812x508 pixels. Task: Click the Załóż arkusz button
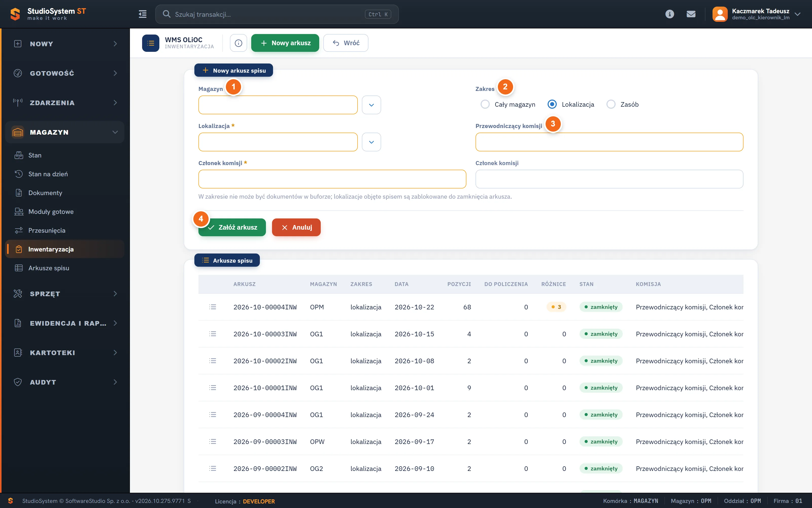pos(232,227)
